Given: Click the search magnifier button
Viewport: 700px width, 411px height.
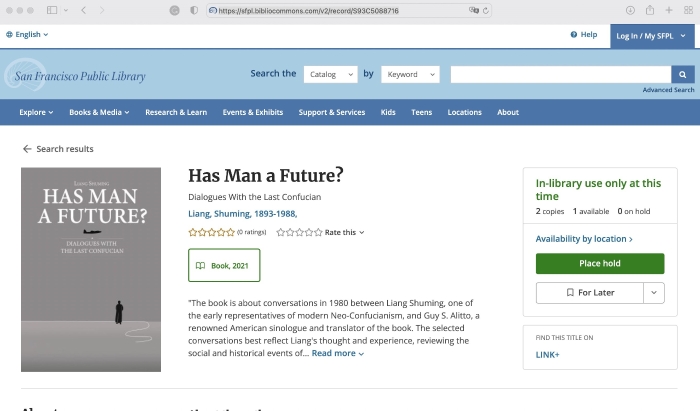Looking at the screenshot, I should (x=683, y=74).
